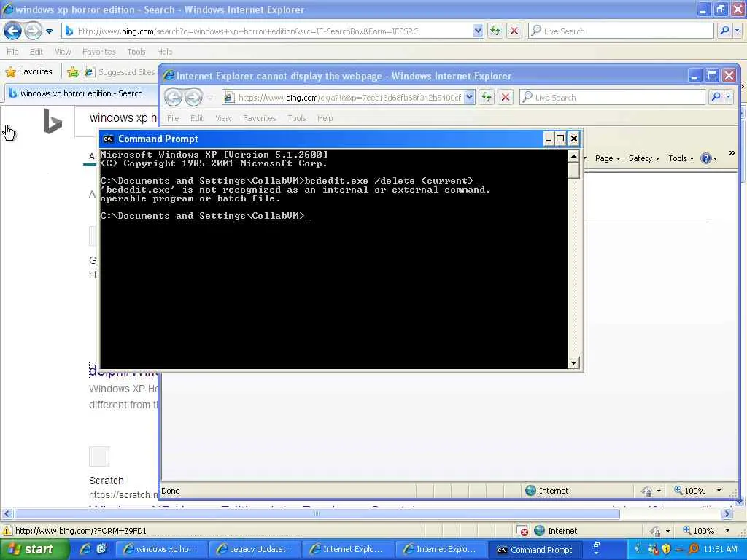Click security padlock icon in front window status bar
The image size is (747, 560).
[x=646, y=491]
